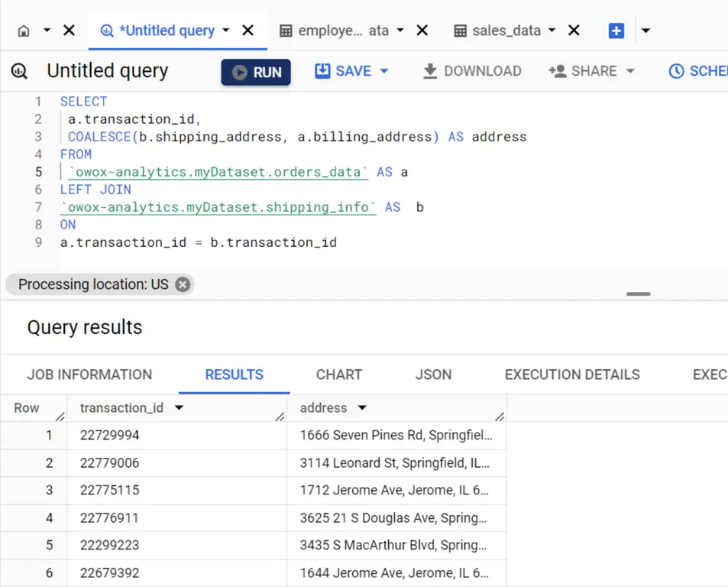Close the Untitled query tab
Viewport: 728px width, 587px height.
pos(248,31)
